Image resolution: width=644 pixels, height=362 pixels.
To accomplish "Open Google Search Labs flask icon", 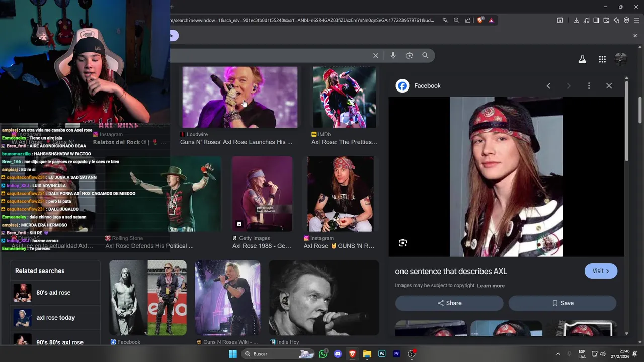I will coord(582,59).
